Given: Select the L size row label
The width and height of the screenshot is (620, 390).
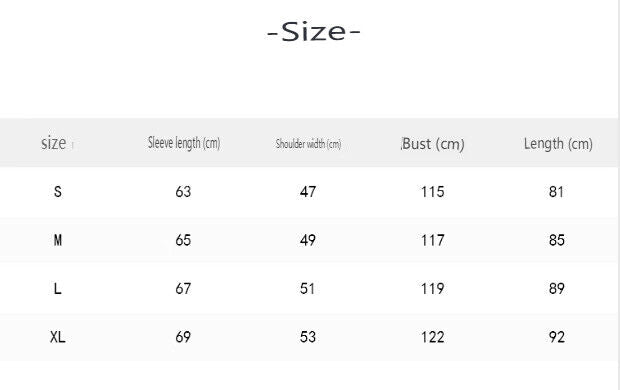Looking at the screenshot, I should pos(58,289).
